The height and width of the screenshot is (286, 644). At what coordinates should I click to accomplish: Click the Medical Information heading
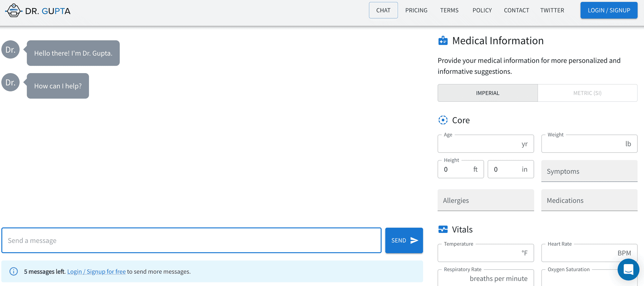(498, 41)
